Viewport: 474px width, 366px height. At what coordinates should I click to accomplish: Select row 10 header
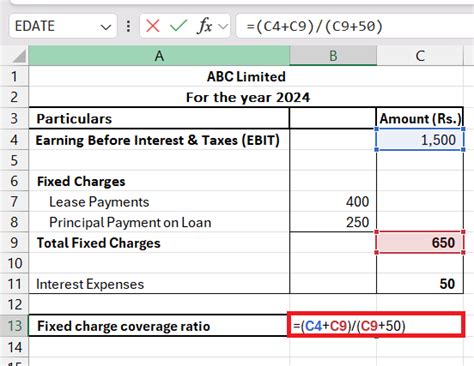pos(14,263)
